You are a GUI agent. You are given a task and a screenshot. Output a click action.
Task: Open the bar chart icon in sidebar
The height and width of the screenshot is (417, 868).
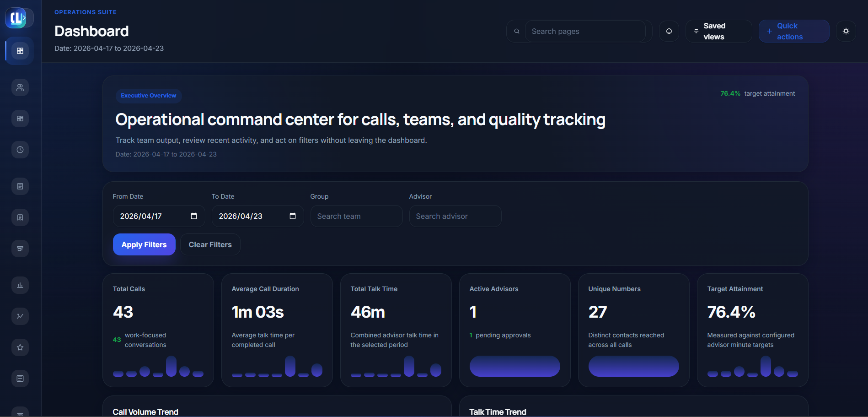pyautogui.click(x=20, y=285)
